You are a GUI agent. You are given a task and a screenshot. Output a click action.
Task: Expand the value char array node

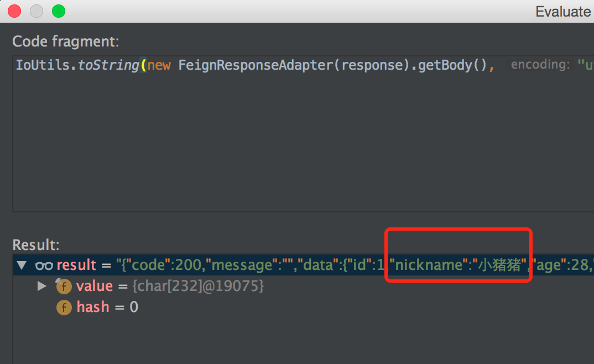click(41, 286)
